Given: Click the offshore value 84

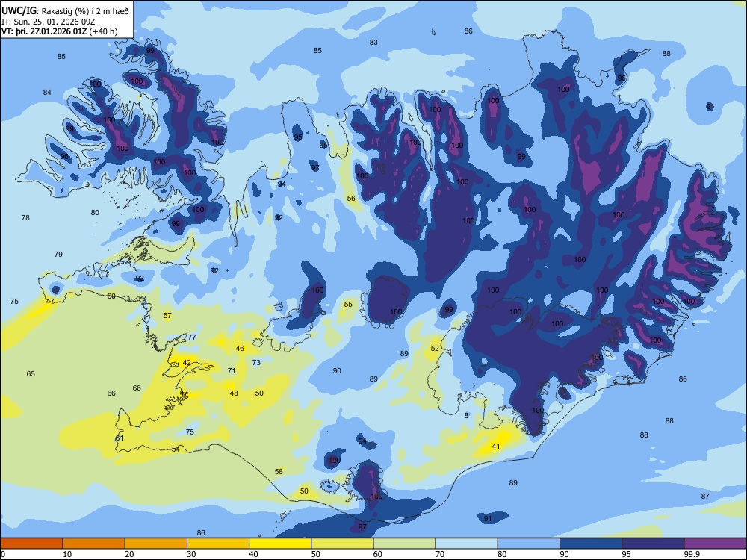Looking at the screenshot, I should [46, 92].
